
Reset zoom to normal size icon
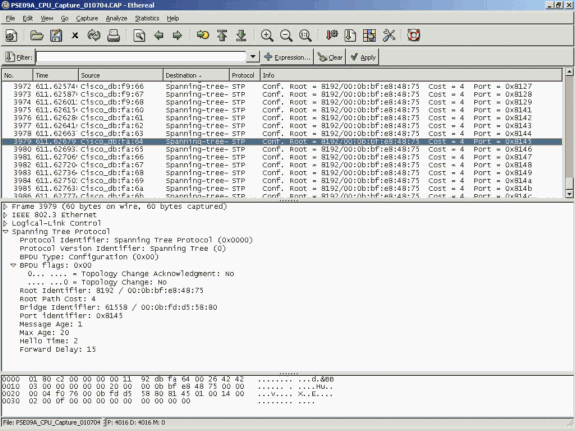(x=305, y=36)
